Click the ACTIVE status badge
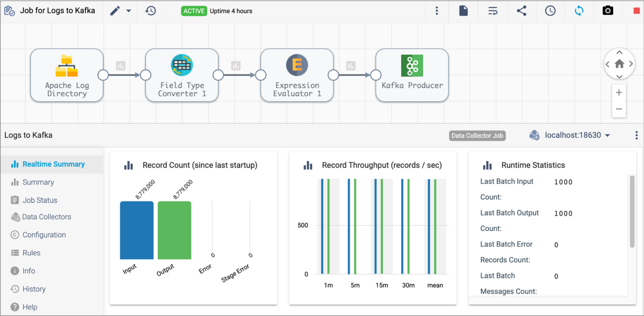The height and width of the screenshot is (316, 644). coord(194,11)
